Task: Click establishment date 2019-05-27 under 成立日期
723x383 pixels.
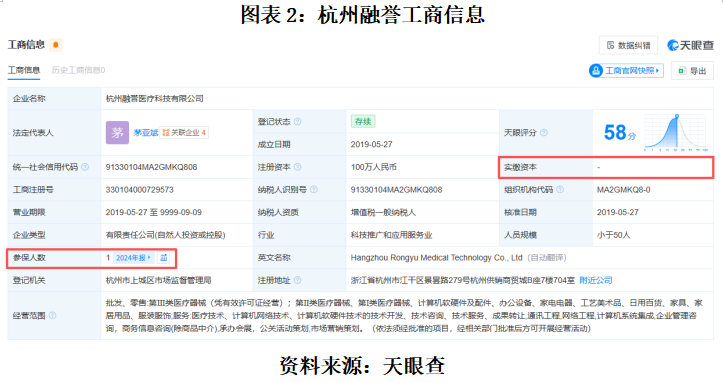Action: click(371, 144)
